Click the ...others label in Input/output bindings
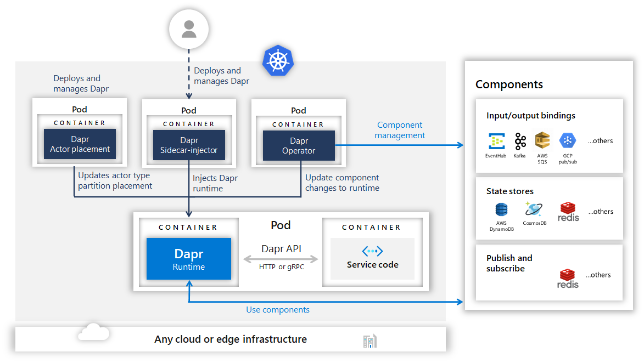Image resolution: width=644 pixels, height=363 pixels. pyautogui.click(x=600, y=140)
